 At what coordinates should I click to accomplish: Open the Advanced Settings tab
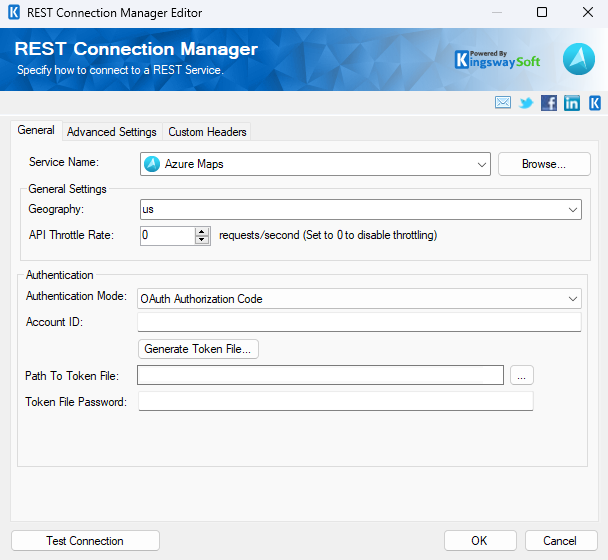(112, 132)
